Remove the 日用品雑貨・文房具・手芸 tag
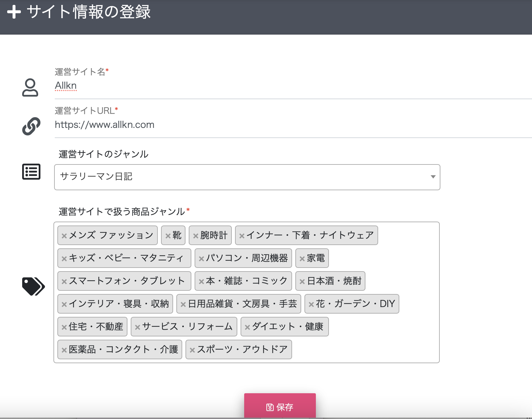 pyautogui.click(x=183, y=304)
